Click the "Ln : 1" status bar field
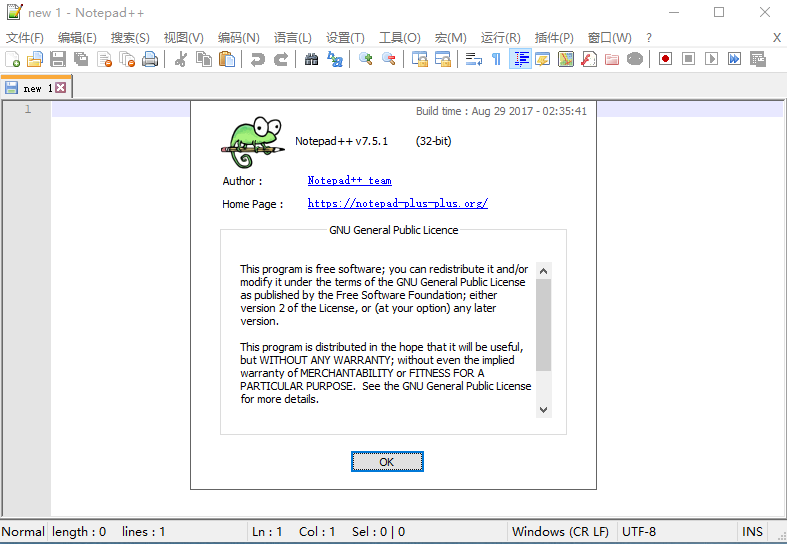Screen dimensions: 787x544 click(267, 531)
